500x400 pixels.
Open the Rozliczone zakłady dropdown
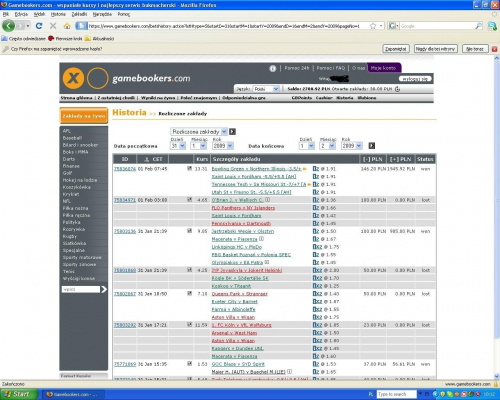click(x=199, y=132)
